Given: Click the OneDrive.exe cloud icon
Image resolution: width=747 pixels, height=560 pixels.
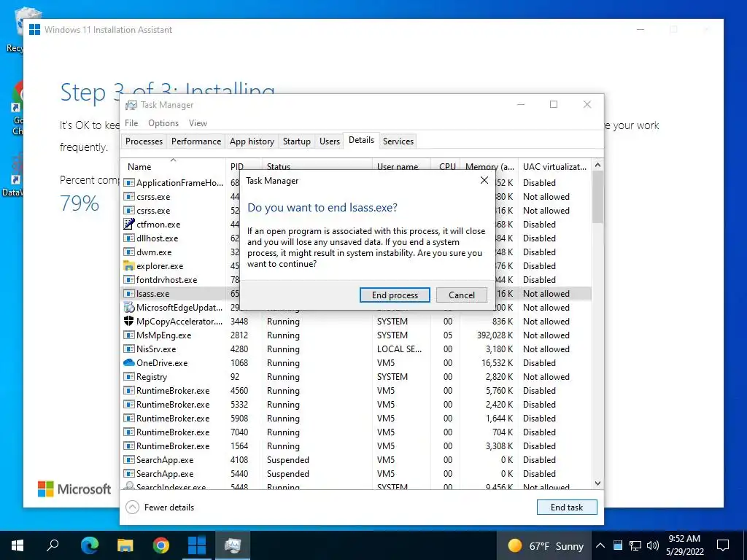Looking at the screenshot, I should click(128, 362).
